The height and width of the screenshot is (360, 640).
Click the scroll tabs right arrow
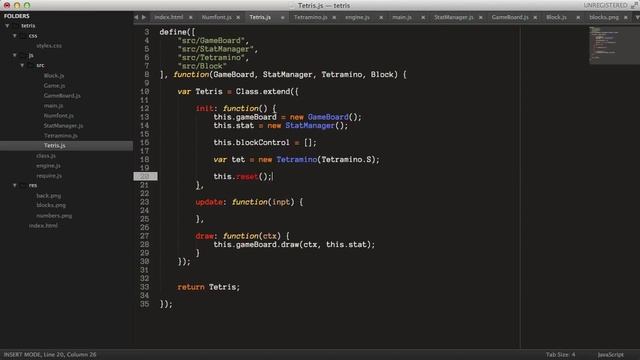click(144, 17)
